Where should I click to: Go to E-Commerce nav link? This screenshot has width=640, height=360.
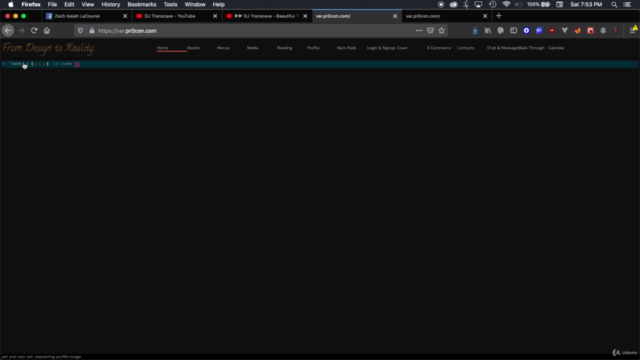(x=439, y=48)
